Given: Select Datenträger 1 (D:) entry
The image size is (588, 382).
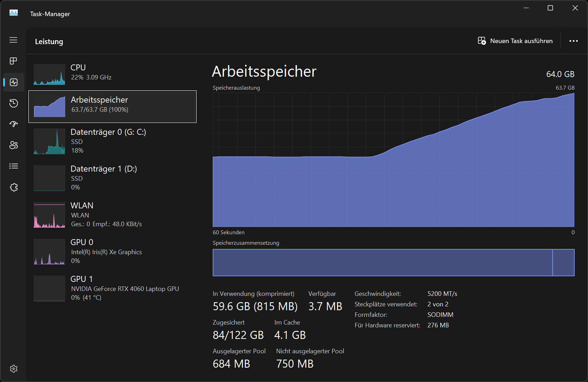Looking at the screenshot, I should point(112,178).
